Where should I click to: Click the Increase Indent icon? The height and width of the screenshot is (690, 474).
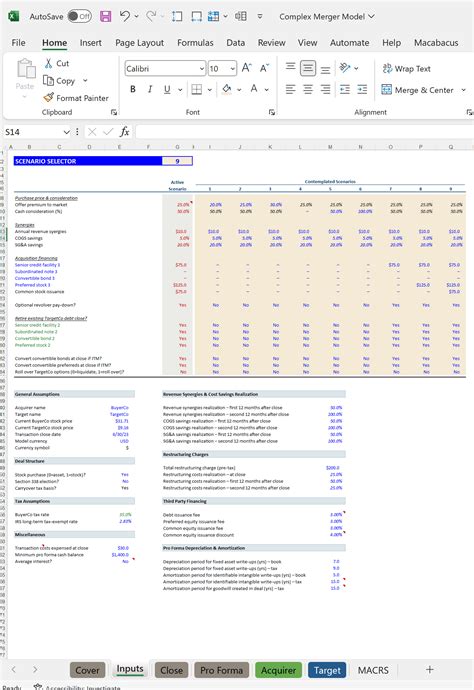[362, 90]
